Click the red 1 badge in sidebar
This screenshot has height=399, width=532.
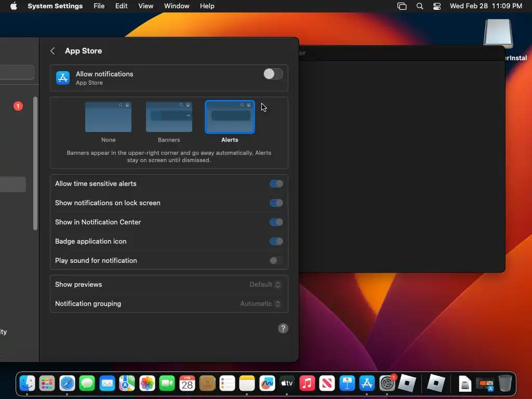click(x=18, y=106)
